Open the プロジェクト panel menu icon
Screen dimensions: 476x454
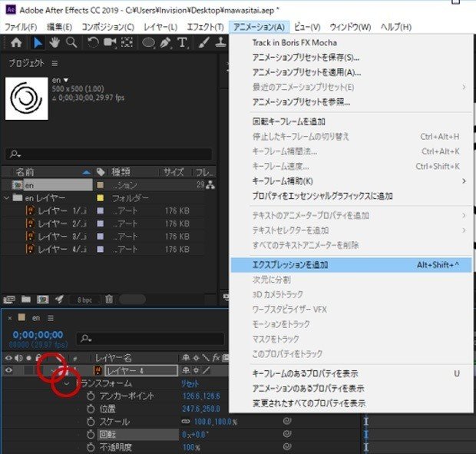tap(55, 64)
